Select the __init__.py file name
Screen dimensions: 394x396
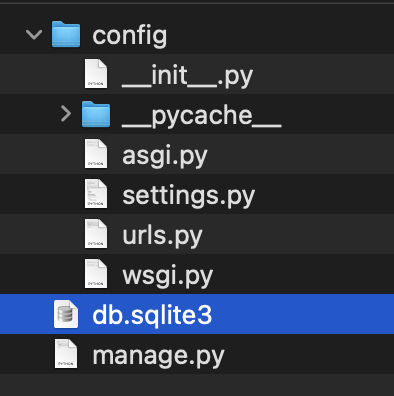[187, 76]
